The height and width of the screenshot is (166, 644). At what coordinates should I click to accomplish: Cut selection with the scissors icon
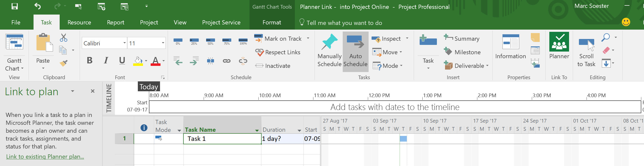(x=64, y=38)
